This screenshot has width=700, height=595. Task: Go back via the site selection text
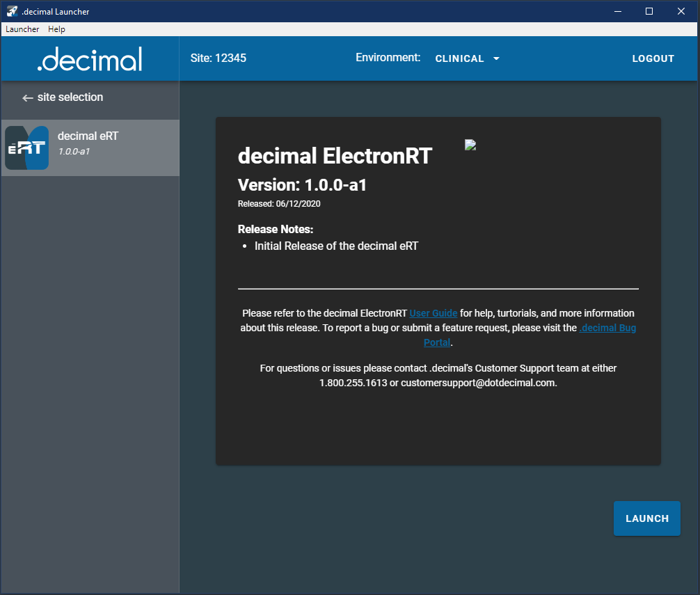pyautogui.click(x=70, y=97)
